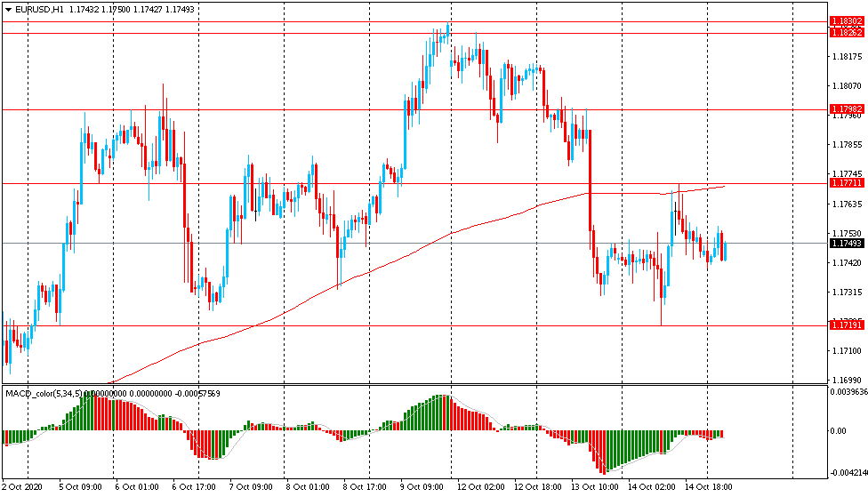Image resolution: width=868 pixels, height=497 pixels.
Task: Select the 1.18302 red price label
Action: 847,21
